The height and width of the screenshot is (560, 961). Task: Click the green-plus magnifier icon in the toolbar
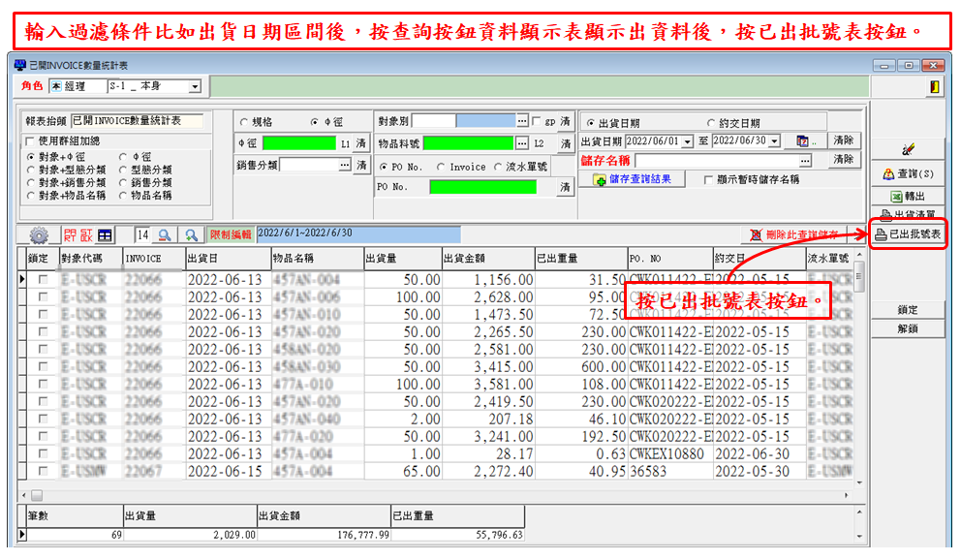click(x=192, y=235)
